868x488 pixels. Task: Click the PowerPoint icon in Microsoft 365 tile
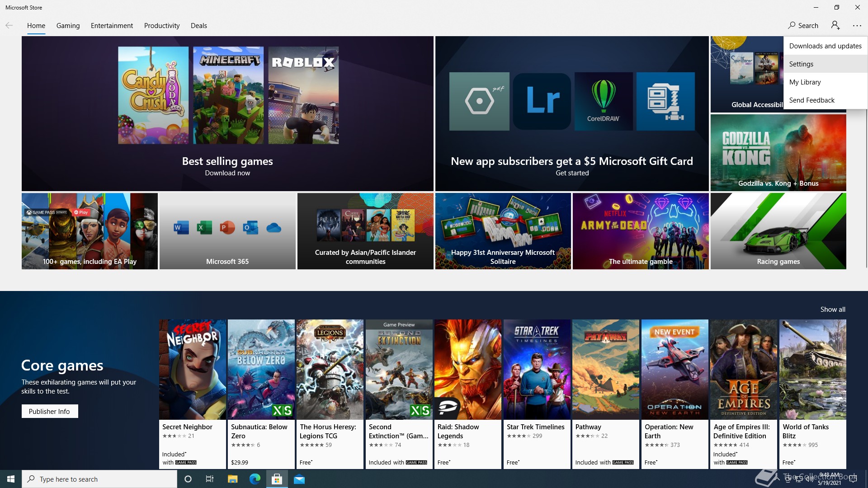click(x=227, y=227)
